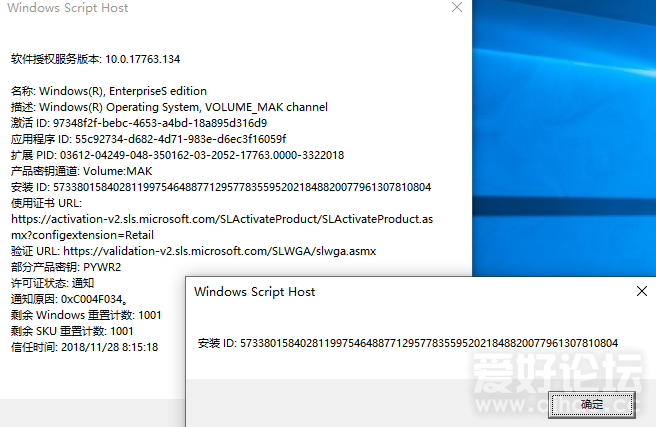
Task: Close the main Windows Script Host window
Action: (456, 8)
